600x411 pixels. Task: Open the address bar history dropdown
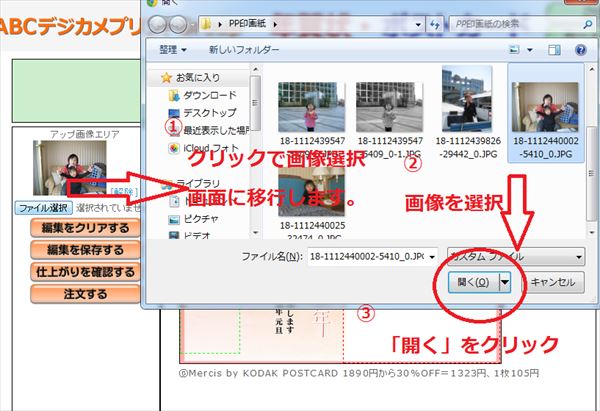tap(418, 25)
